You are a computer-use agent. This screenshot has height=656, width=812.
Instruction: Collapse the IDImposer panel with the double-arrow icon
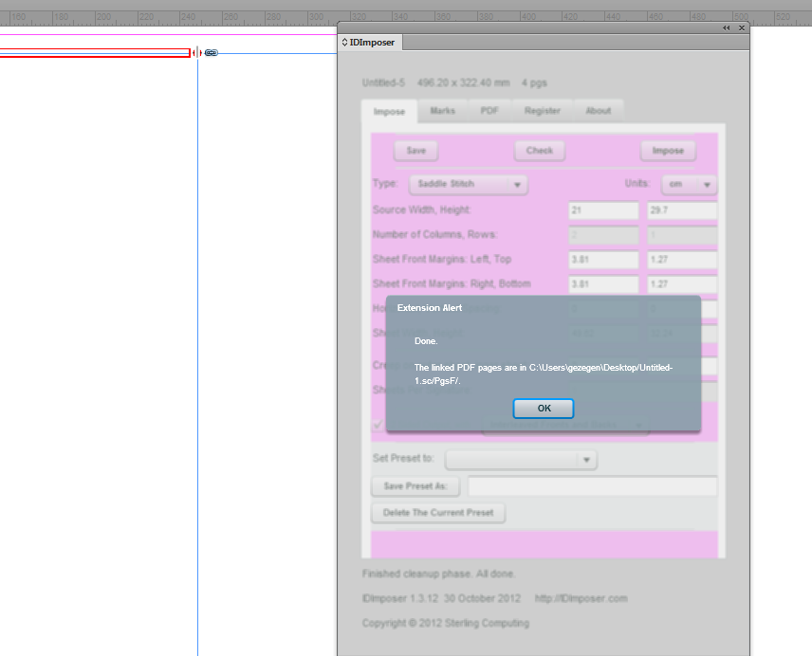click(726, 27)
